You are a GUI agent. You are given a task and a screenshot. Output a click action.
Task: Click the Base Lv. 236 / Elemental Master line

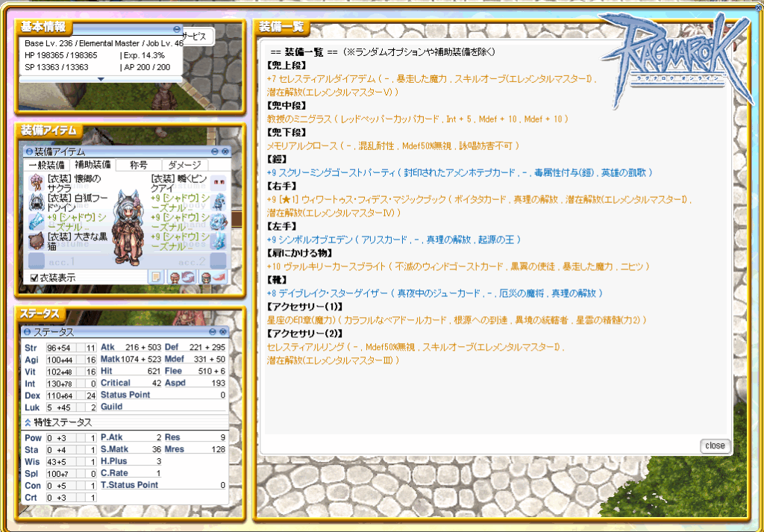click(x=104, y=43)
